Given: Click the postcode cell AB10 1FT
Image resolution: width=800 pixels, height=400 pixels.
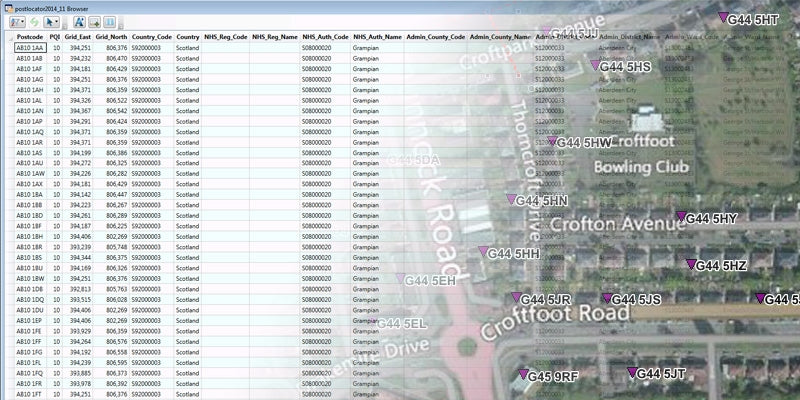Looking at the screenshot, I should [x=30, y=394].
